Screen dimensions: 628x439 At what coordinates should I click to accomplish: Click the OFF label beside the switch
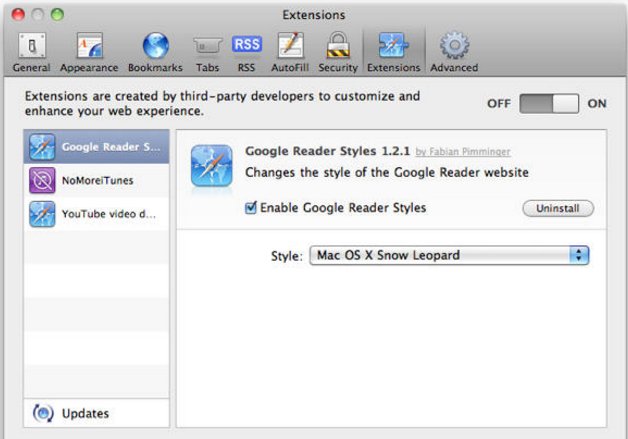click(499, 103)
